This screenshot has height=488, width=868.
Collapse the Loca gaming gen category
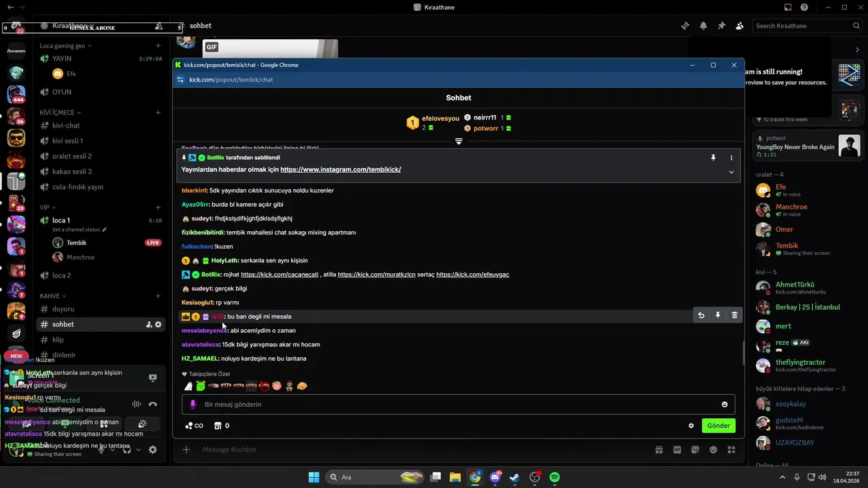pos(65,46)
